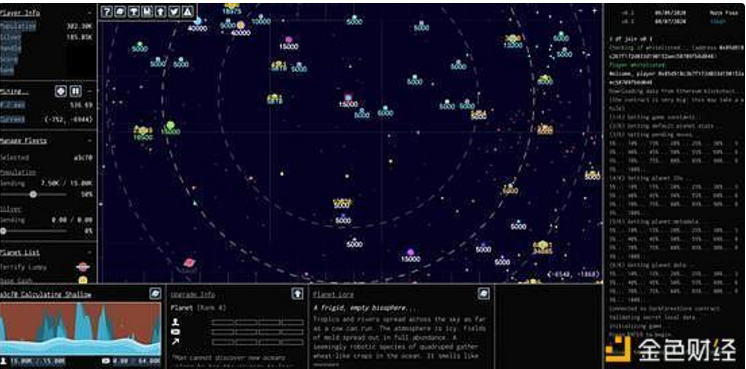Collapse the Planet List panel
746x369 pixels.
pos(89,252)
